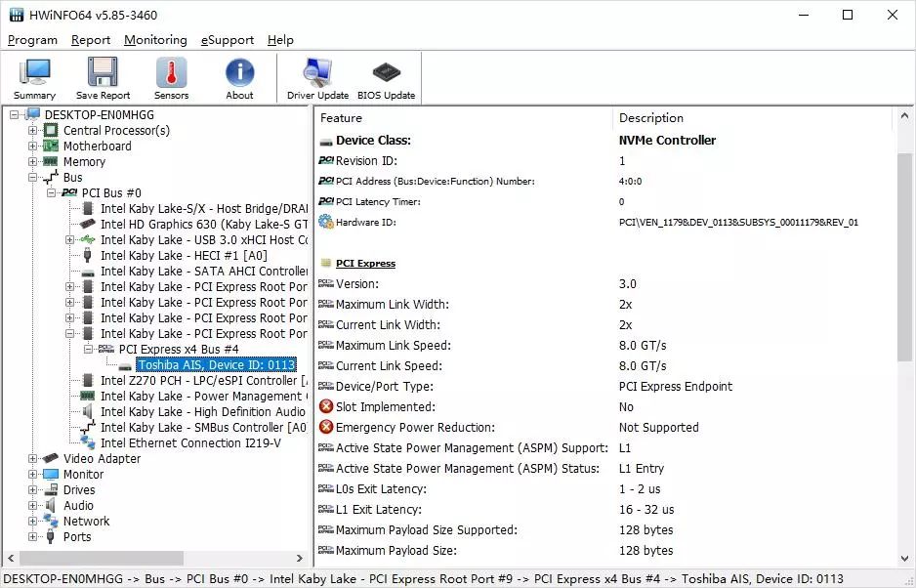Click the High Definition Audio speaker icon
Screen dimensions: 916x588
coord(88,411)
